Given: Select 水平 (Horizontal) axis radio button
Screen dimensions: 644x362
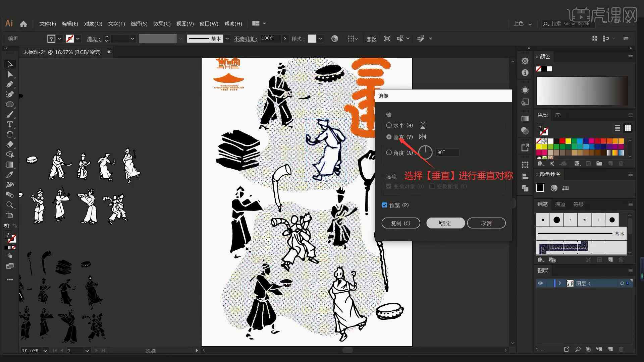Looking at the screenshot, I should 388,125.
